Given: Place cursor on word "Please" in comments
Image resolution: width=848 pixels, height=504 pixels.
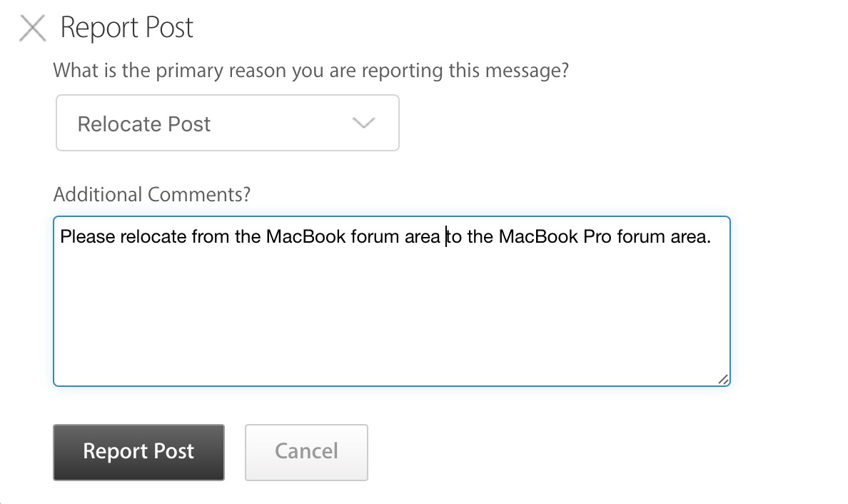Looking at the screenshot, I should [86, 236].
